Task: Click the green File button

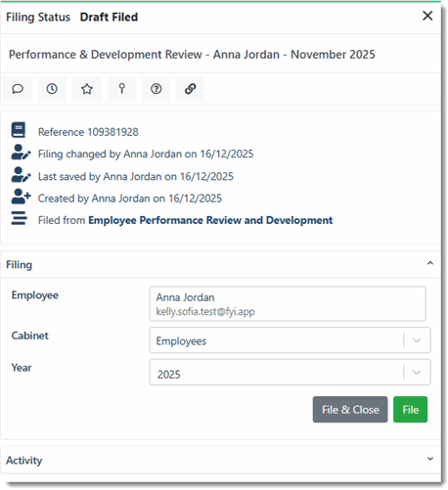Action: pos(410,410)
